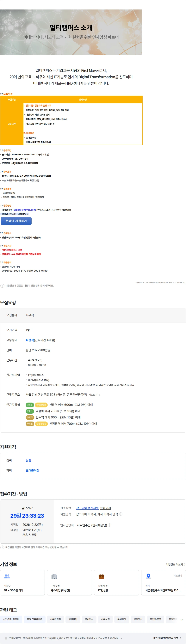Image resolution: width=186 pixels, height=644 pixels.
Task: Select the green 2호선 badge for 선릉역
Action: (x=30, y=405)
